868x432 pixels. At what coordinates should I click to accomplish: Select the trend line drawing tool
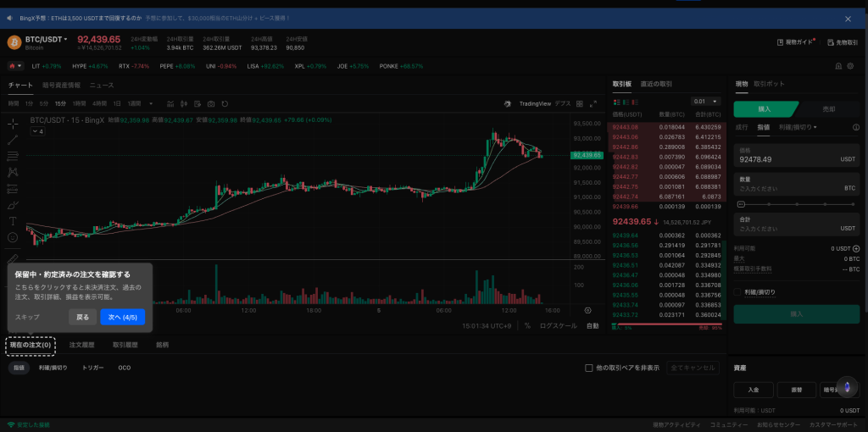coord(13,140)
